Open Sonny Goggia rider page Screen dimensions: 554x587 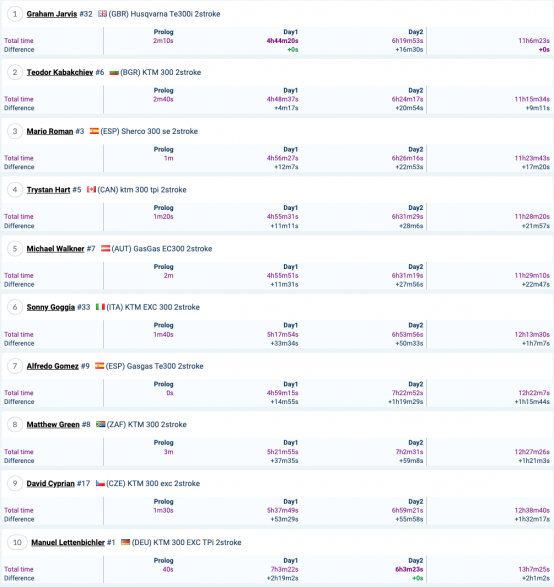[x=51, y=307]
